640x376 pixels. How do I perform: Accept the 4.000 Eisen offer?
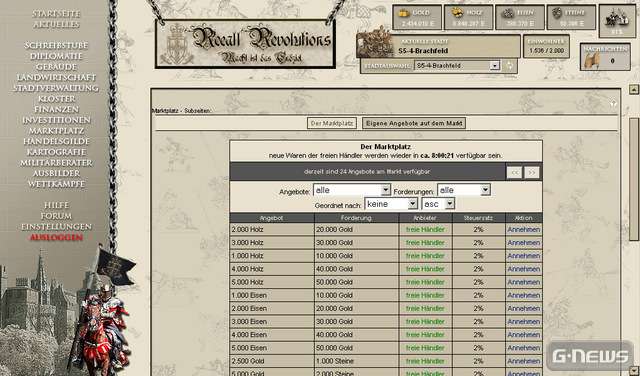[524, 335]
